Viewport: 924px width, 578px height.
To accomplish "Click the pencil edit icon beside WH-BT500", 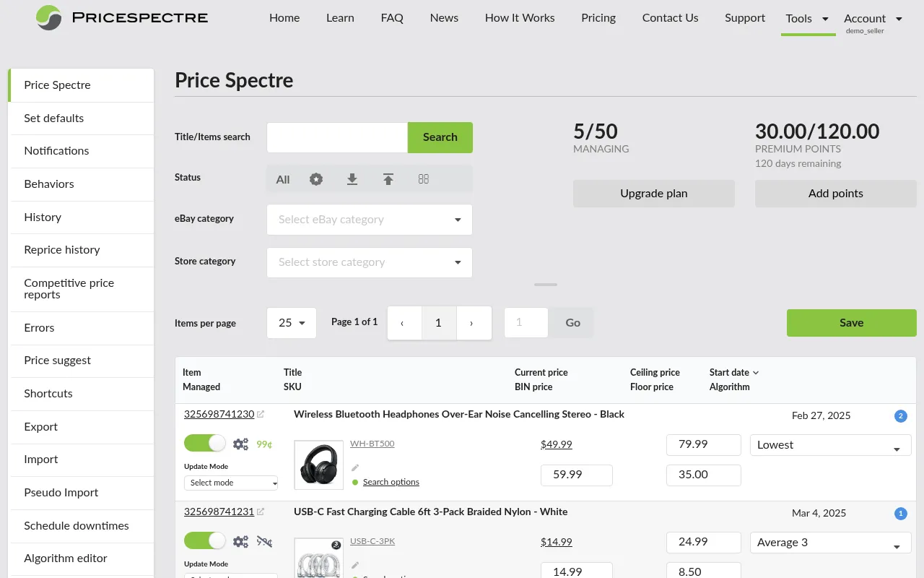I will [354, 467].
